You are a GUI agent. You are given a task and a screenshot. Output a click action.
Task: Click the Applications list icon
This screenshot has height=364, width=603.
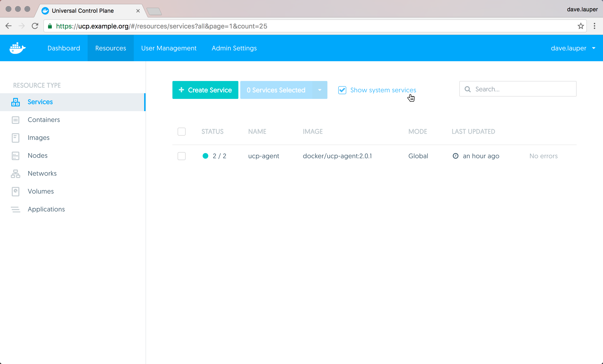(15, 209)
